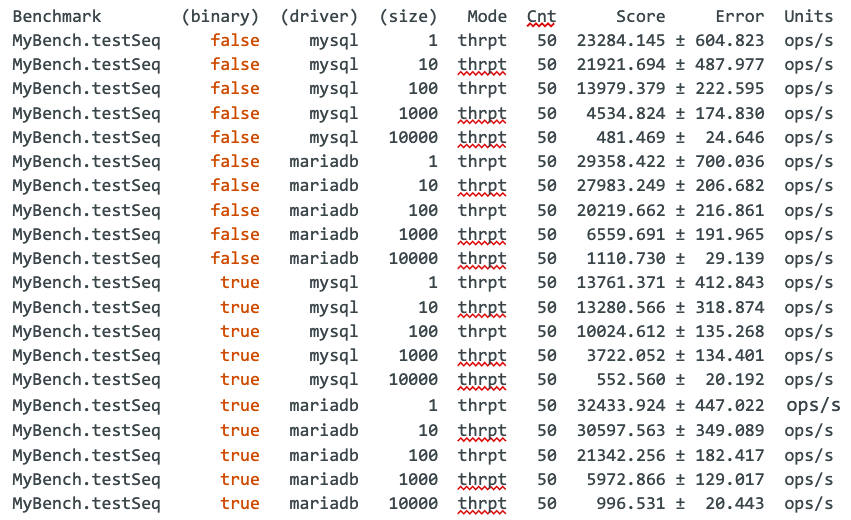Select the Score column header

click(x=640, y=17)
